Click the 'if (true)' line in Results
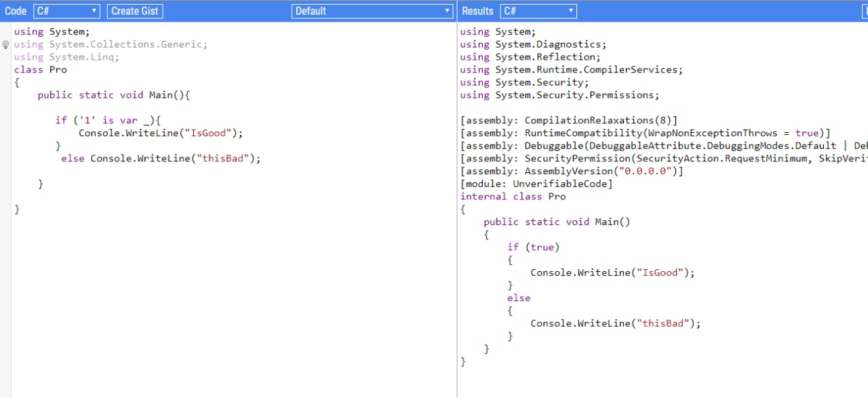 pos(533,247)
